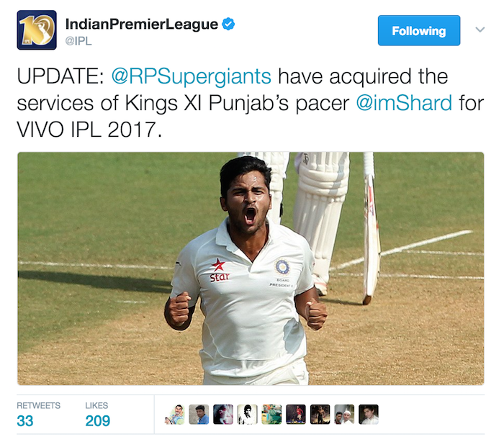Click the last liker avatar in row
The height and width of the screenshot is (442, 504).
369,415
